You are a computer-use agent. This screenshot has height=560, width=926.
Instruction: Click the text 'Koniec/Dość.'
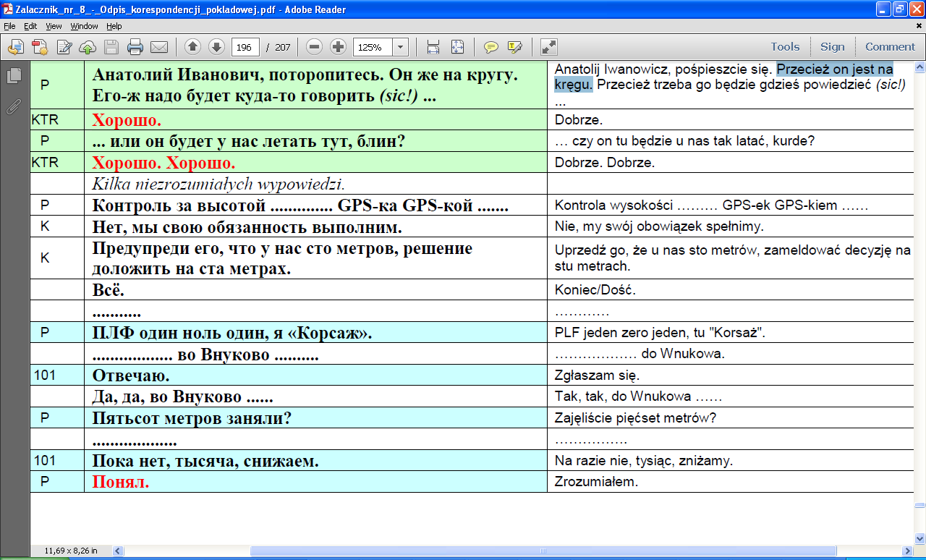point(595,290)
